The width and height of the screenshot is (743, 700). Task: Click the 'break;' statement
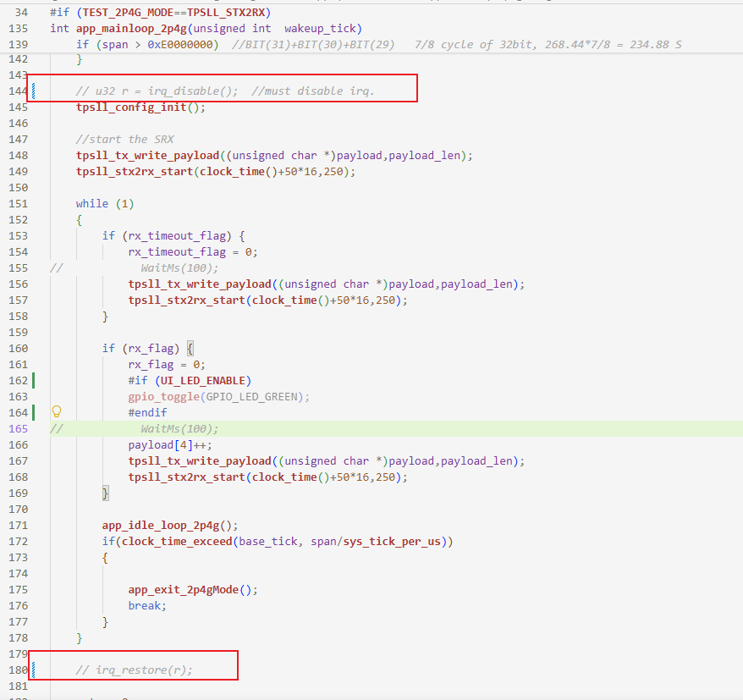click(x=147, y=606)
